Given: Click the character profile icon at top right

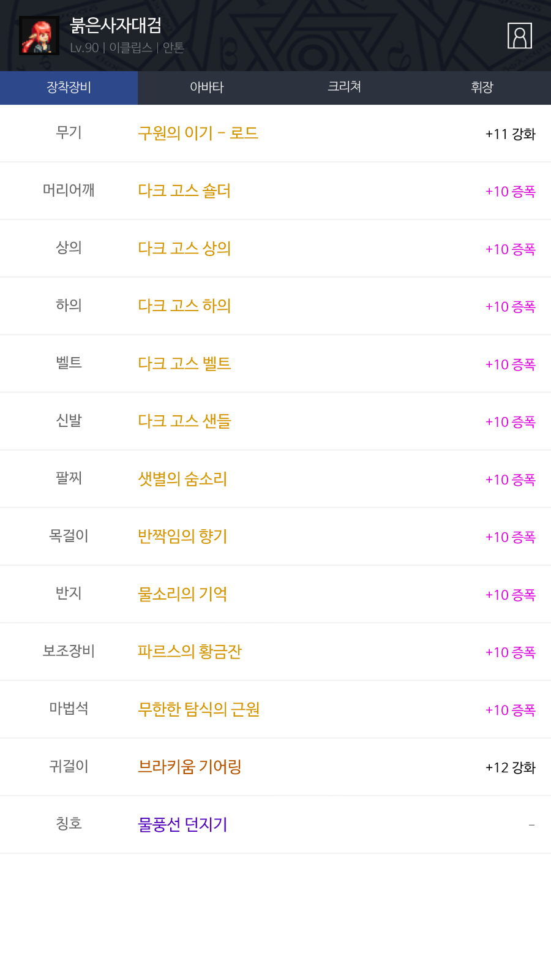Looking at the screenshot, I should tap(519, 36).
